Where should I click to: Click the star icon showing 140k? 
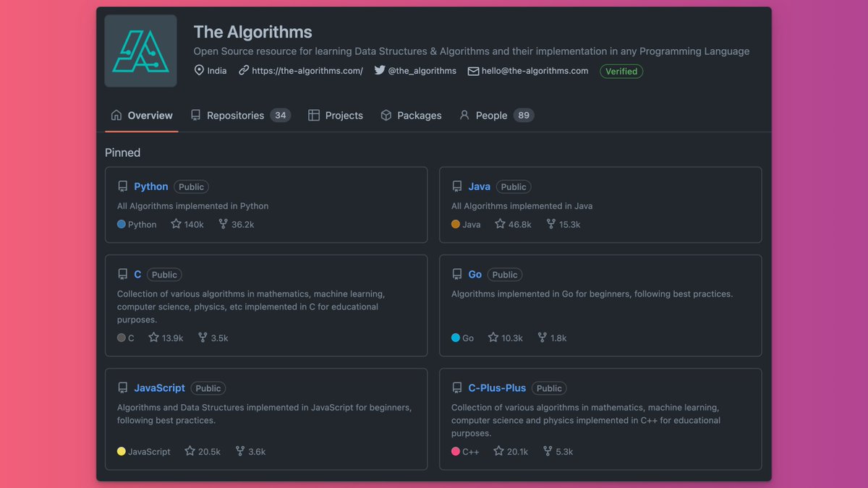[x=176, y=224]
